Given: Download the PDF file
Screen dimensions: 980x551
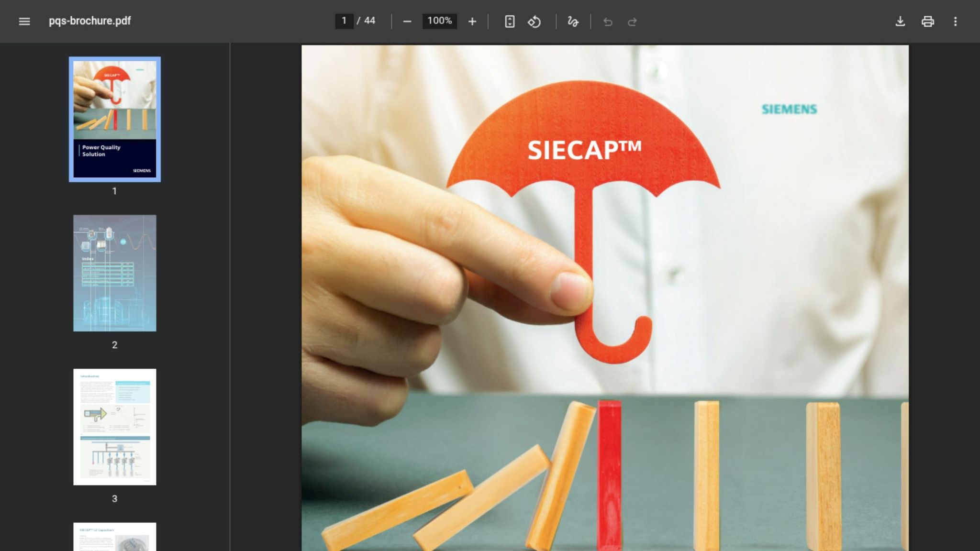Looking at the screenshot, I should click(x=900, y=22).
